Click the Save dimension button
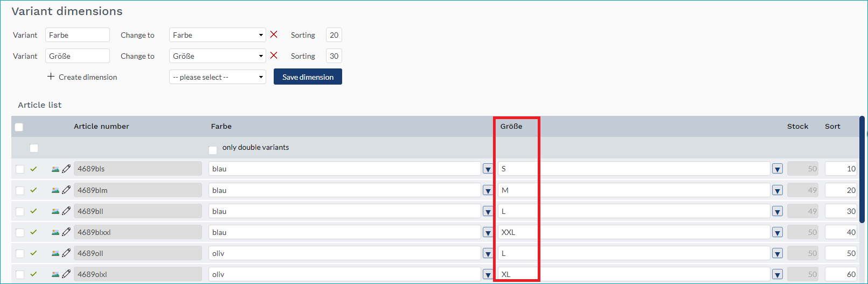 [x=308, y=77]
